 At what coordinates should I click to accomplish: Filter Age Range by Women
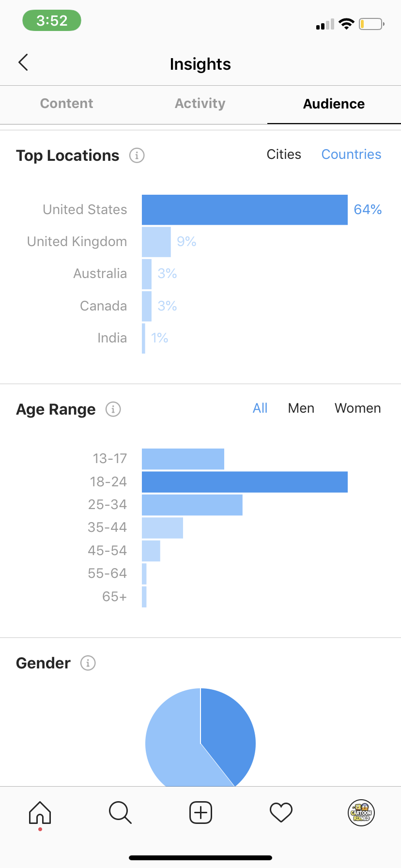[358, 408]
